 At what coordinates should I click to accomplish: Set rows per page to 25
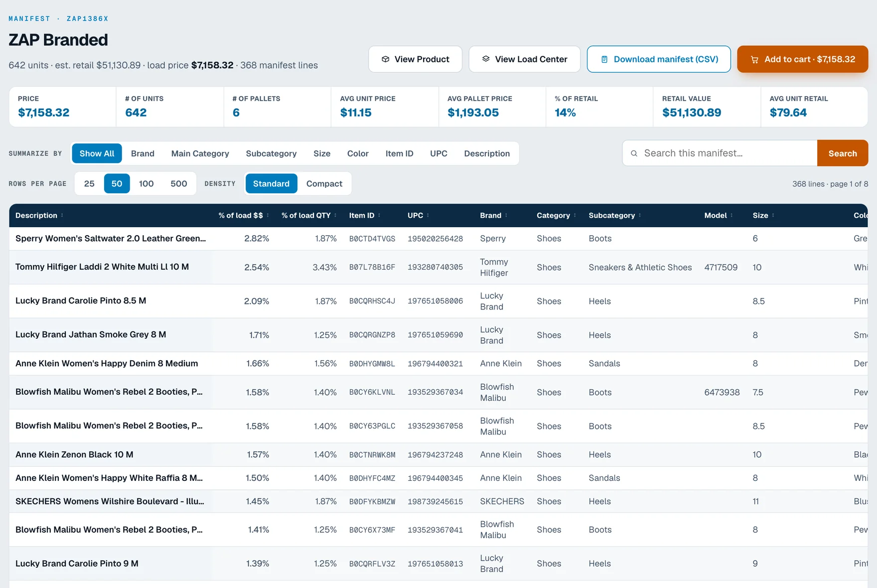[x=89, y=184]
